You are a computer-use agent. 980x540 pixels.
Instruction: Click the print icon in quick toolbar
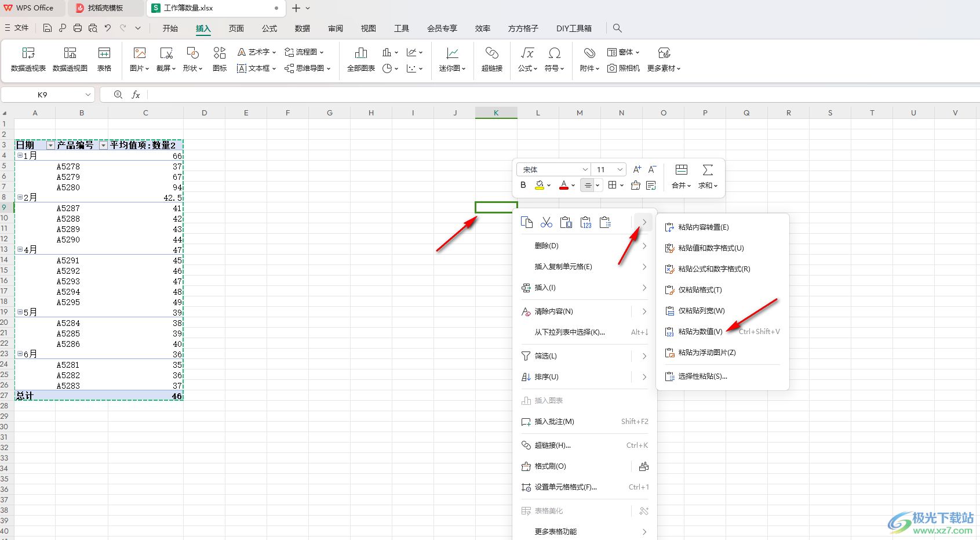click(78, 28)
